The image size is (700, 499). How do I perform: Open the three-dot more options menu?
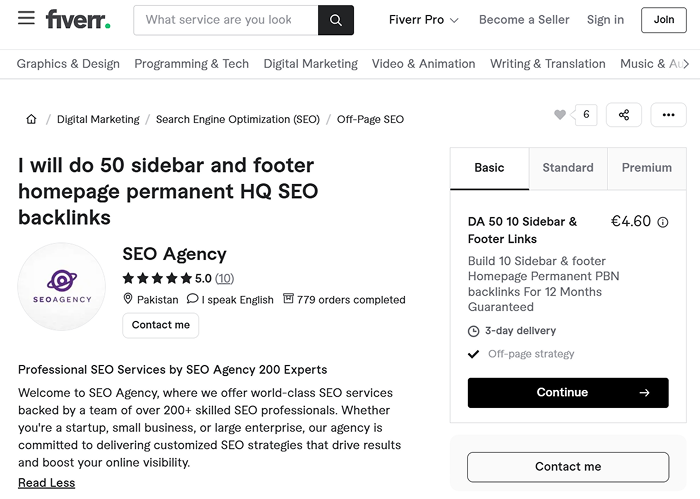668,115
